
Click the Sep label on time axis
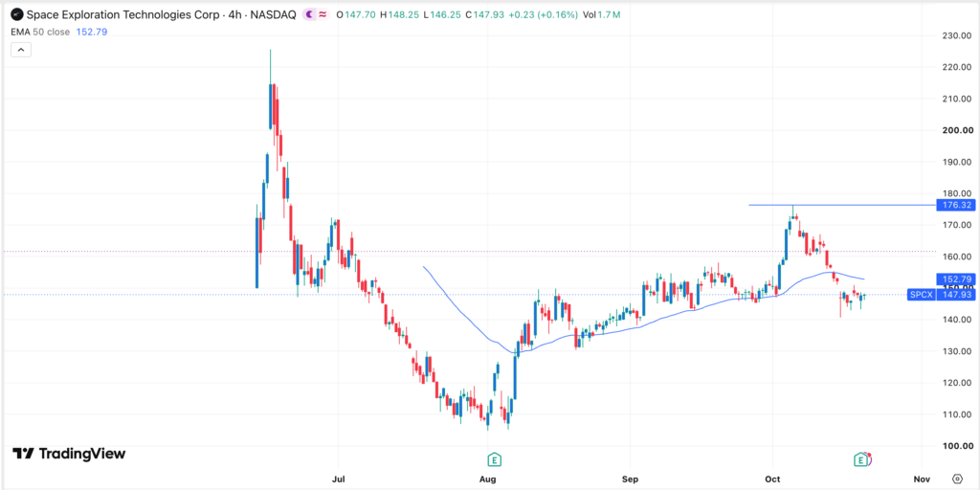click(630, 479)
